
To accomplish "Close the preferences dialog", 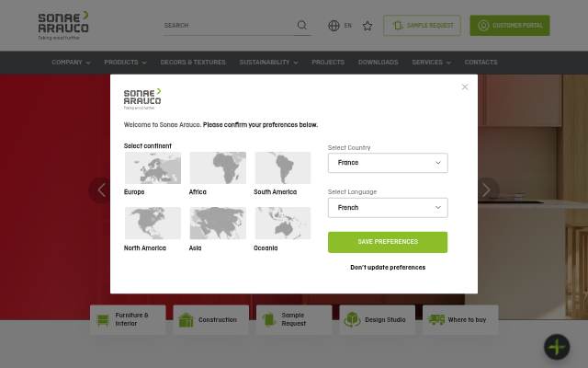I will click(x=465, y=87).
